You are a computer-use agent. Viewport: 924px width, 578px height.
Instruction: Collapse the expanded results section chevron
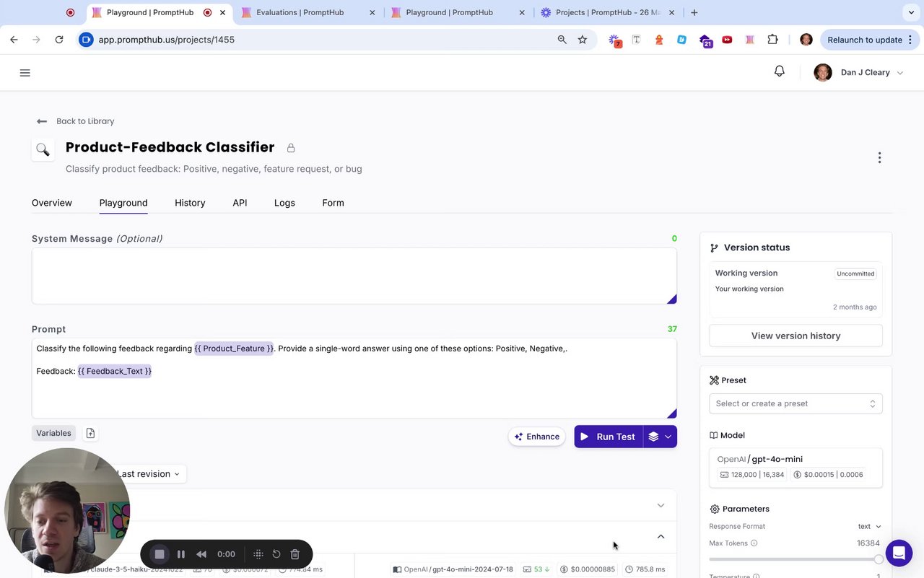[661, 537]
